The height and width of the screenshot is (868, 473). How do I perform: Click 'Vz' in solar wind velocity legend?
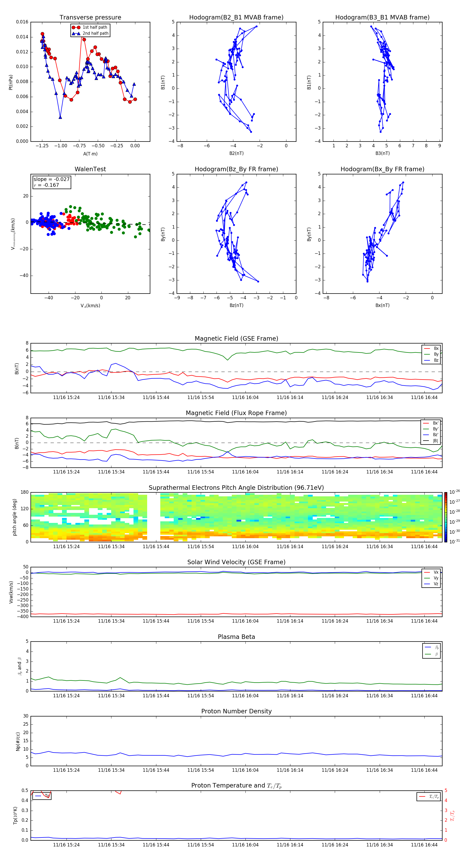[431, 584]
